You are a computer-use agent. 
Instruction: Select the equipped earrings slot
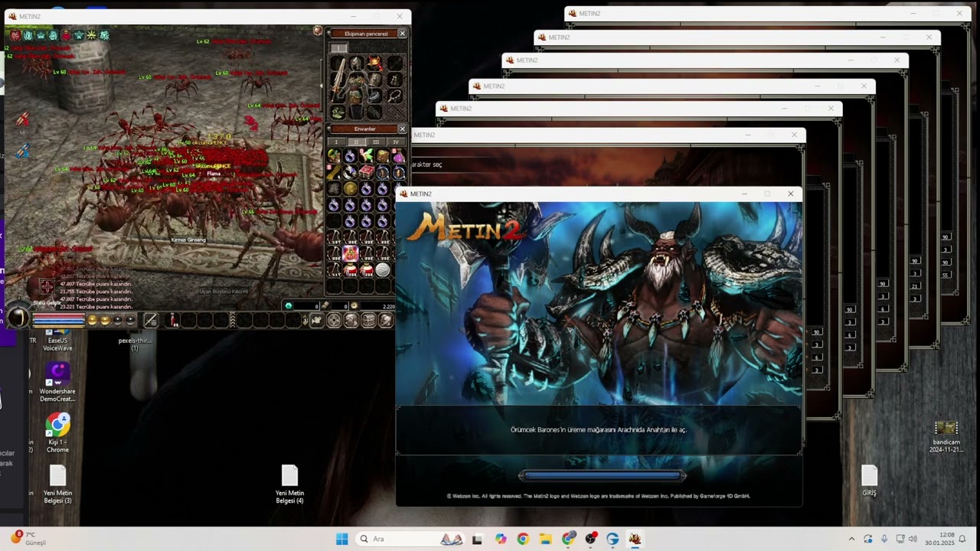point(394,79)
